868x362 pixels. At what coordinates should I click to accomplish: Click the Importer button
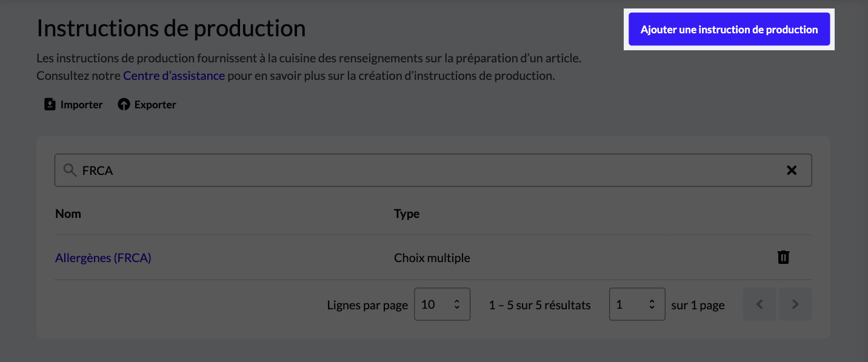(x=73, y=105)
